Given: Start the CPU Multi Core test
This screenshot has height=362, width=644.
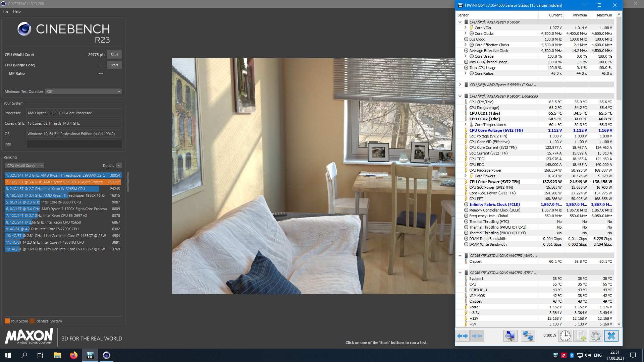Looking at the screenshot, I should [x=114, y=55].
